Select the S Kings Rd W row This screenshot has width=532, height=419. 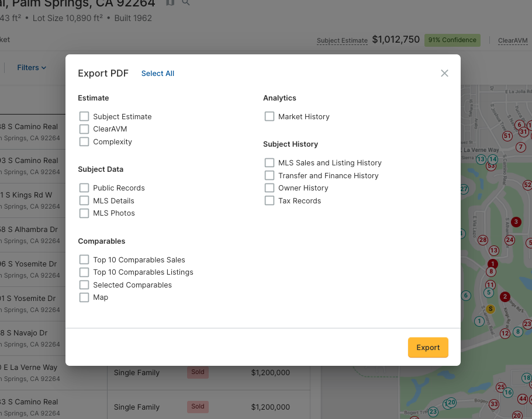[x=33, y=200]
